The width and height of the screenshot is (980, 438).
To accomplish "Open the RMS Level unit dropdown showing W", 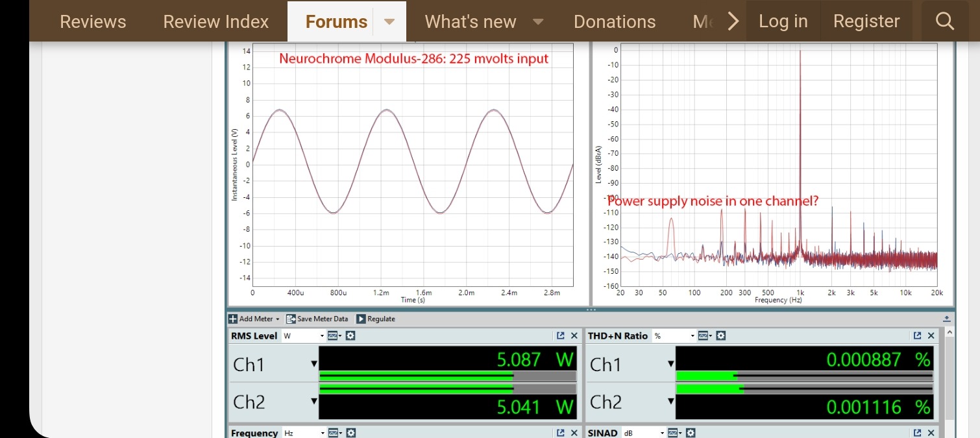I will pos(302,335).
